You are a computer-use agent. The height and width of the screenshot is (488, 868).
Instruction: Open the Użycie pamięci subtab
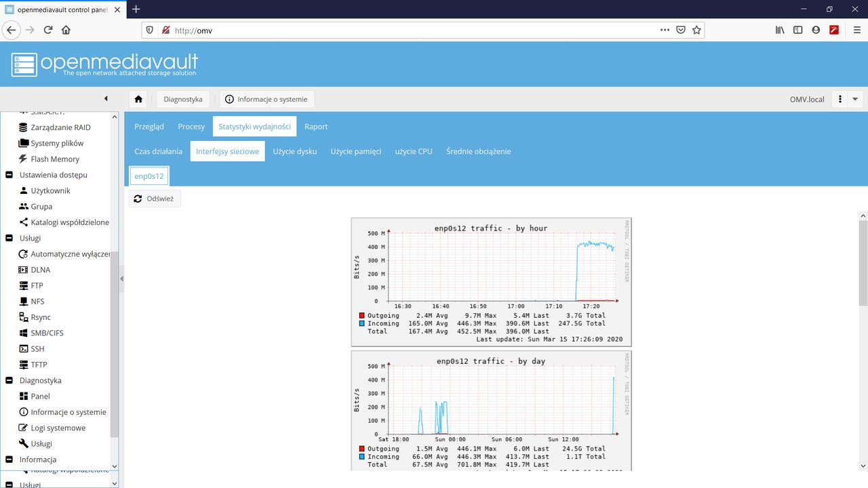point(356,151)
